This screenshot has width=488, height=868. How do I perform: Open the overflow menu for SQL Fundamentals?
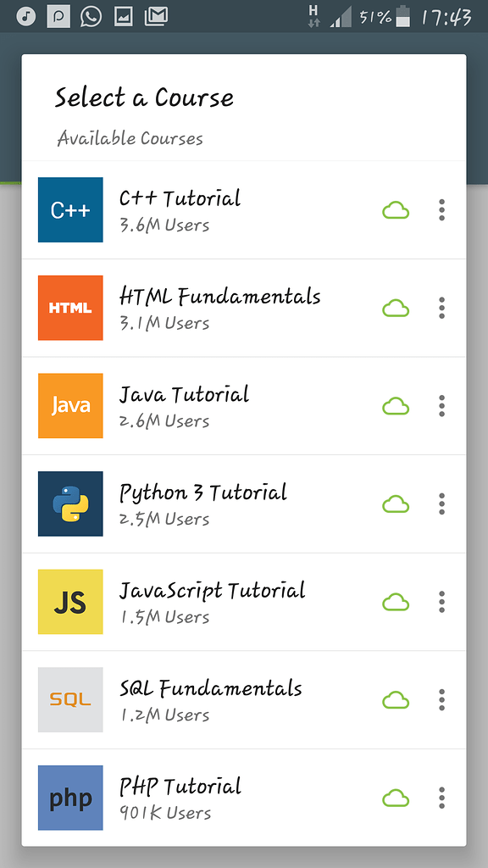441,699
